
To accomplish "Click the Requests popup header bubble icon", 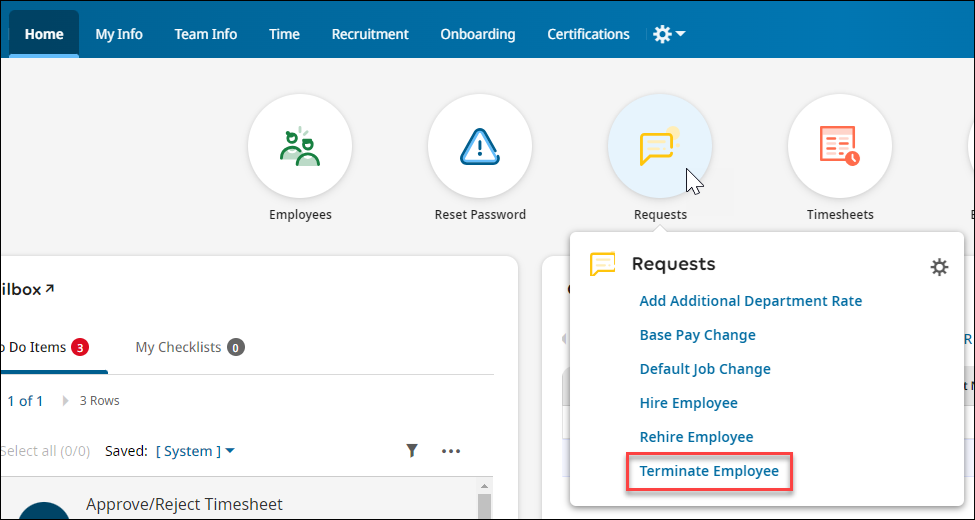I will pos(602,264).
